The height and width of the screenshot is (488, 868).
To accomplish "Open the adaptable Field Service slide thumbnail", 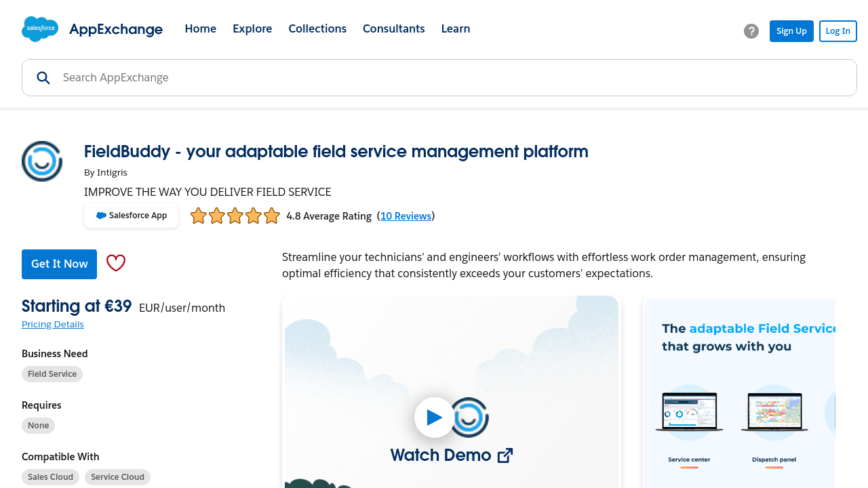I will pyautogui.click(x=739, y=393).
